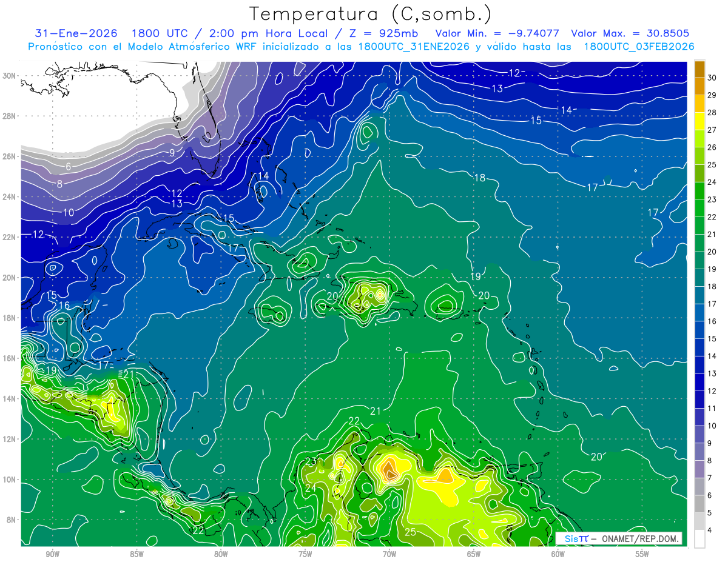This screenshot has width=728, height=562.
Task: Click the "2:00 pm Hora Local" text
Action: (268, 33)
